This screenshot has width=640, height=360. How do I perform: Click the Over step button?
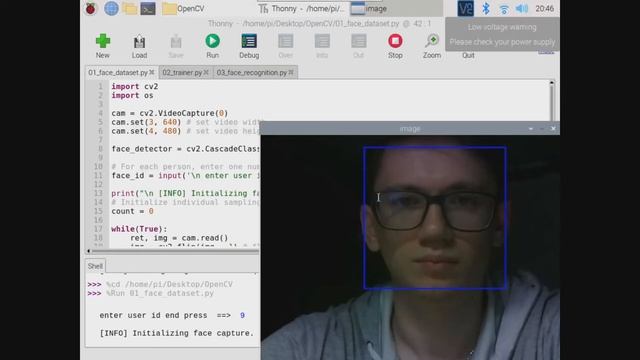click(285, 46)
